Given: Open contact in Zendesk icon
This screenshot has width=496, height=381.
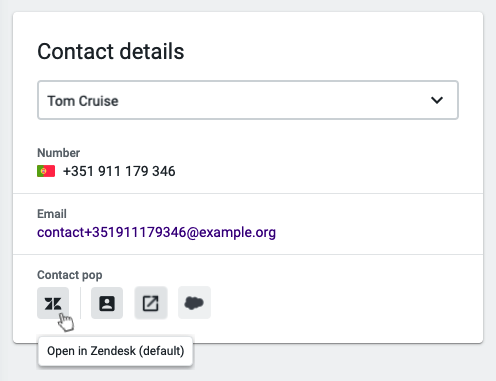Looking at the screenshot, I should coord(53,303).
